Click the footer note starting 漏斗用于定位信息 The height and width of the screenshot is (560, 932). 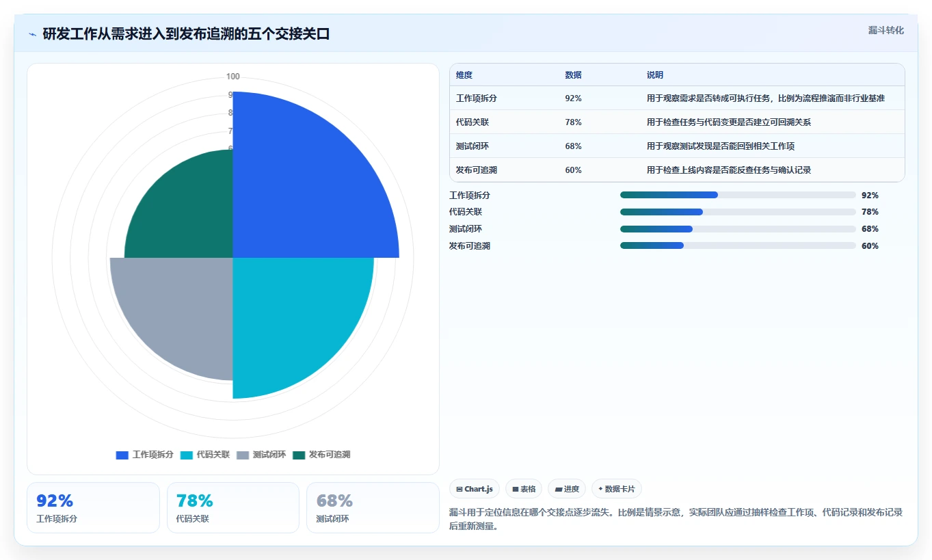point(676,520)
